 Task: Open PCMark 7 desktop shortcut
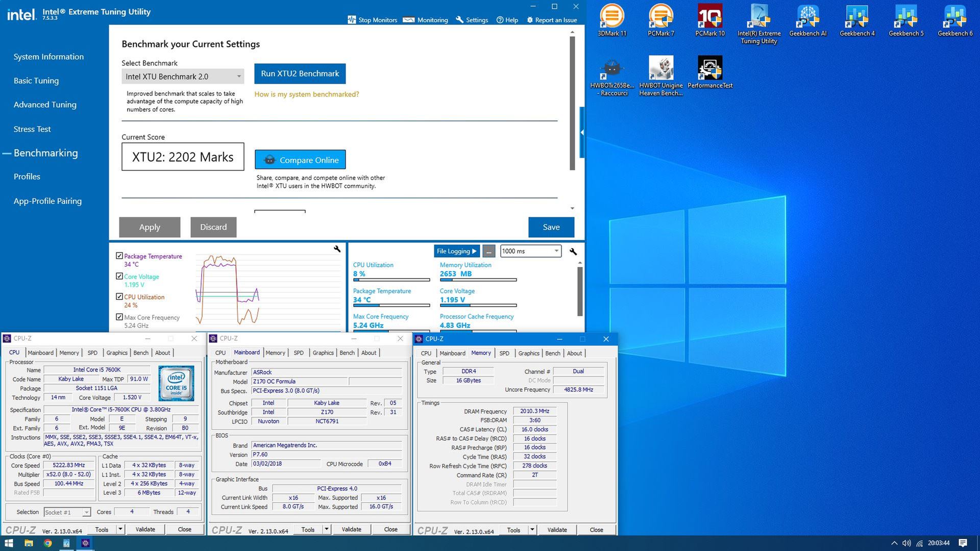pos(660,20)
